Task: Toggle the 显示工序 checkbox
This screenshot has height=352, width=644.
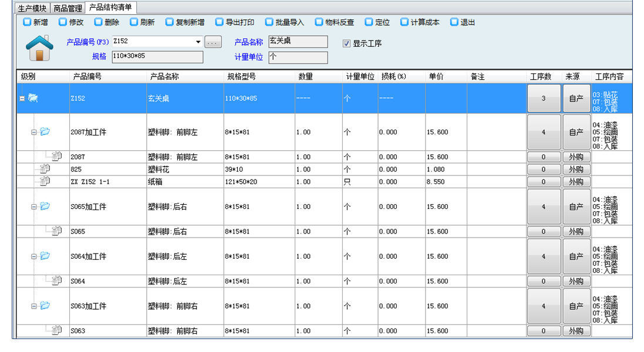Action: point(346,43)
